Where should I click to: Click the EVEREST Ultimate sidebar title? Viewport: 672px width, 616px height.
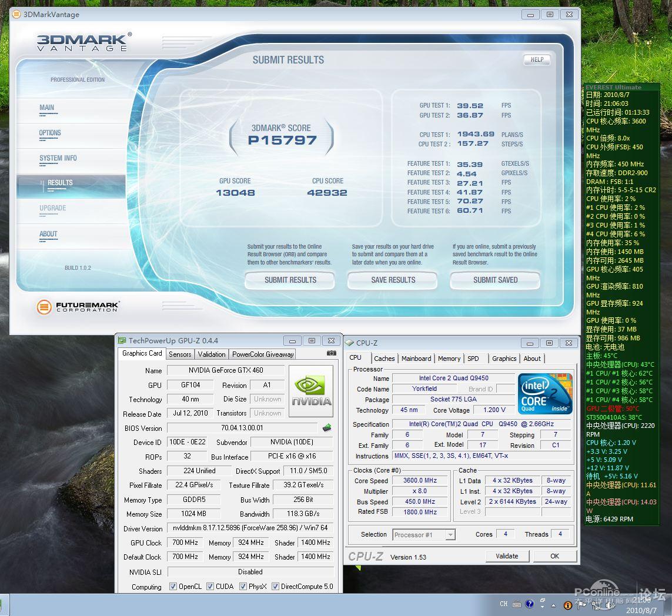click(613, 87)
